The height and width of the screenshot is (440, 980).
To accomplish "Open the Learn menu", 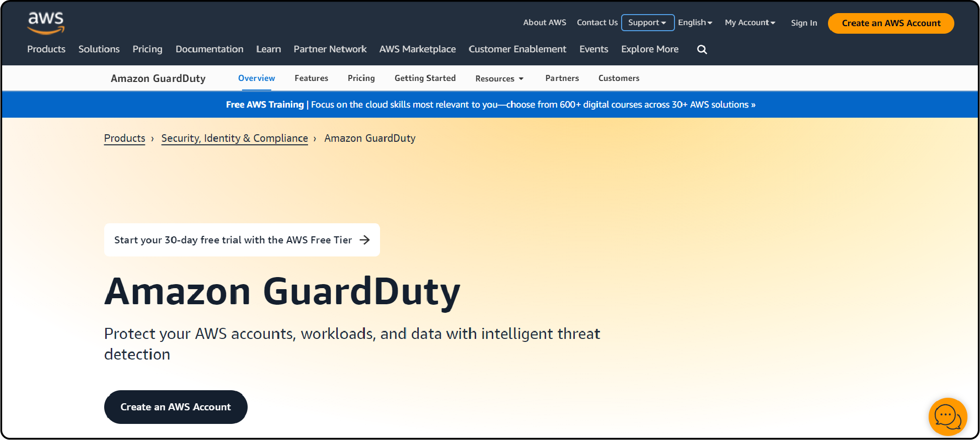I will (268, 49).
